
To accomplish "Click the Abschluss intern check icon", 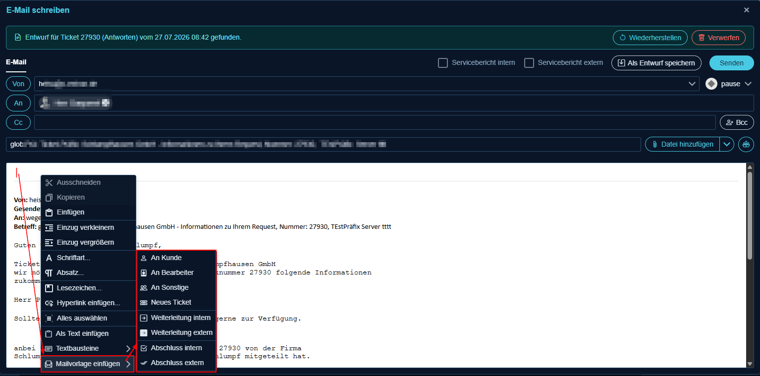I will coord(143,348).
